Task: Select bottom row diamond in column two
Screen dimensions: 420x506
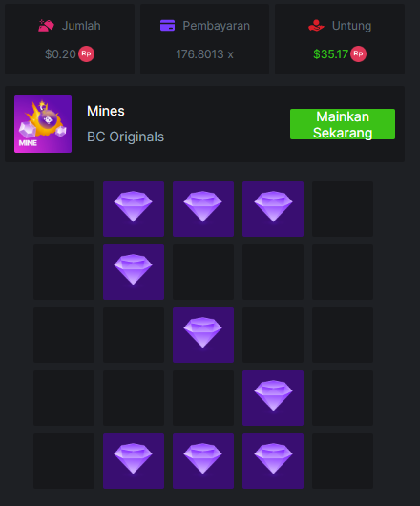Action: coord(134,461)
